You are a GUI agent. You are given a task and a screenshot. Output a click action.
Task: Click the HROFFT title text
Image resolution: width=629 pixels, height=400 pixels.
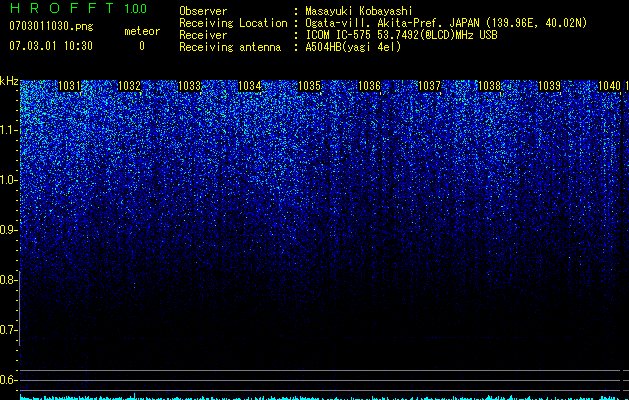point(61,8)
